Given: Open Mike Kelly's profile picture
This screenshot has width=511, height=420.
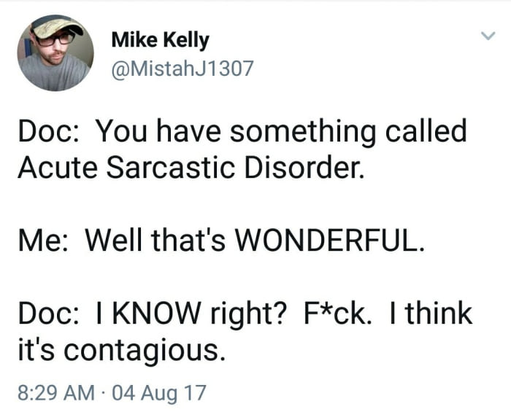Looking at the screenshot, I should click(55, 52).
